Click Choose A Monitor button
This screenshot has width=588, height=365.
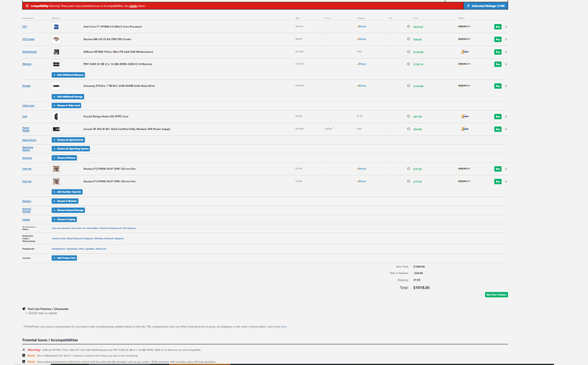click(65, 201)
